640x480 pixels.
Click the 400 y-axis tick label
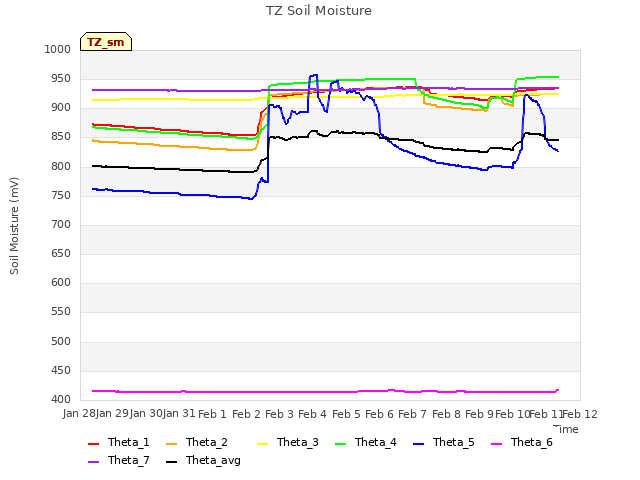(x=61, y=399)
